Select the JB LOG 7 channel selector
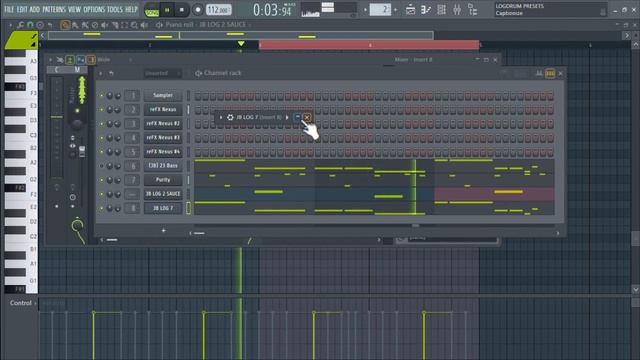Image resolution: width=640 pixels, height=360 pixels. (x=188, y=208)
